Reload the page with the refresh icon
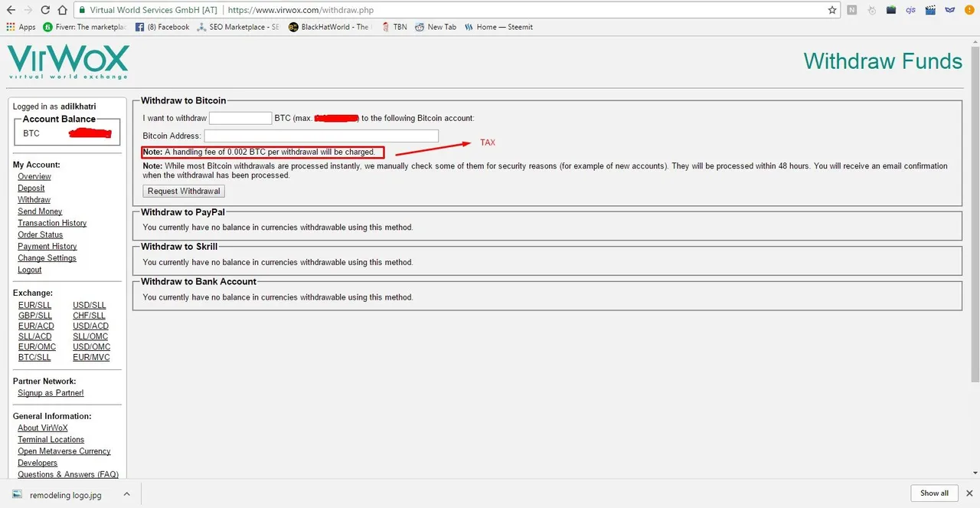Viewport: 980px width, 508px height. [x=45, y=10]
